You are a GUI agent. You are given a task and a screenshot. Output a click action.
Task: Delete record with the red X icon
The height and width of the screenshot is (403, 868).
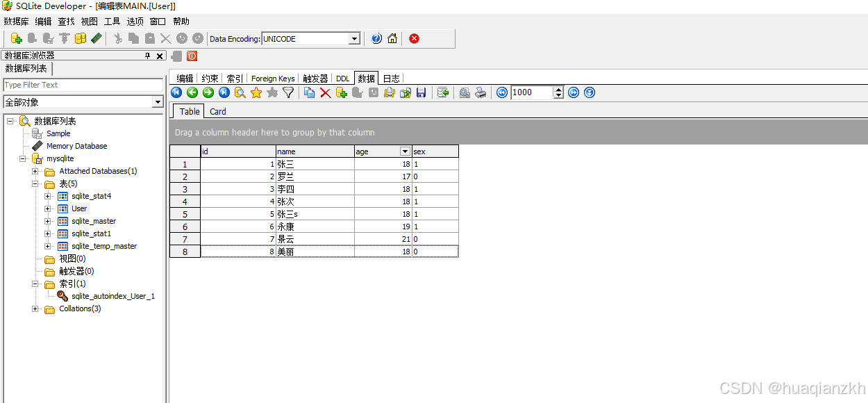[325, 92]
